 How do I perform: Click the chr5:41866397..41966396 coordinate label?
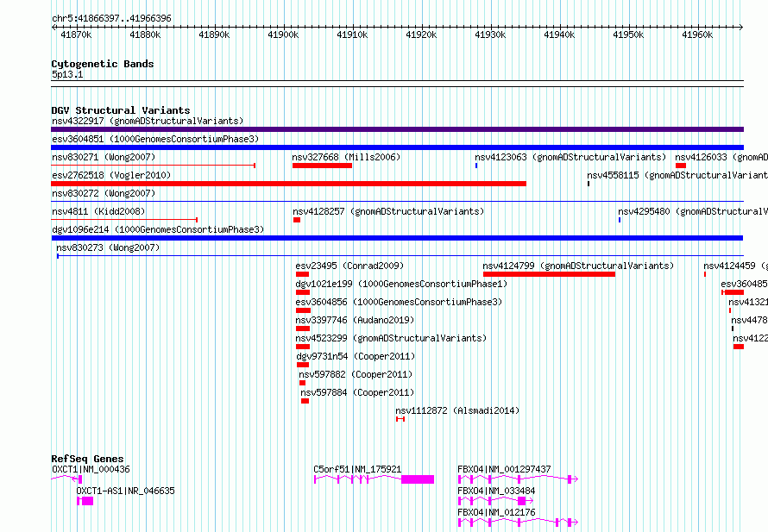[111, 18]
